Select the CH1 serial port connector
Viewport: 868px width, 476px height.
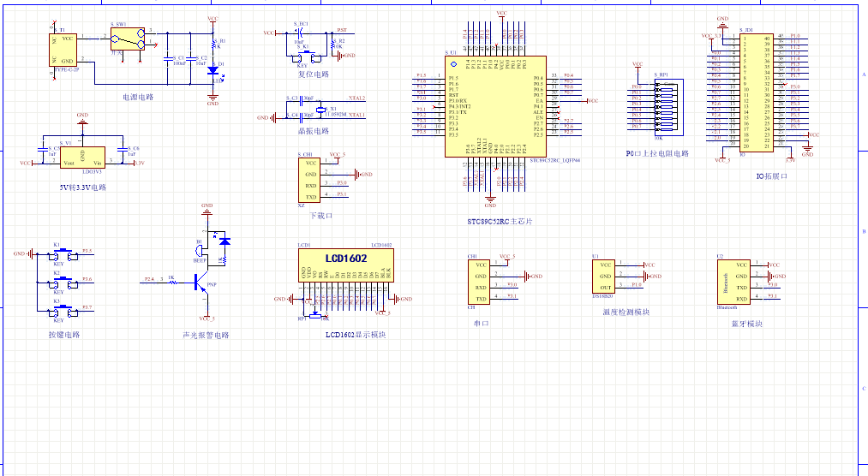point(478,282)
